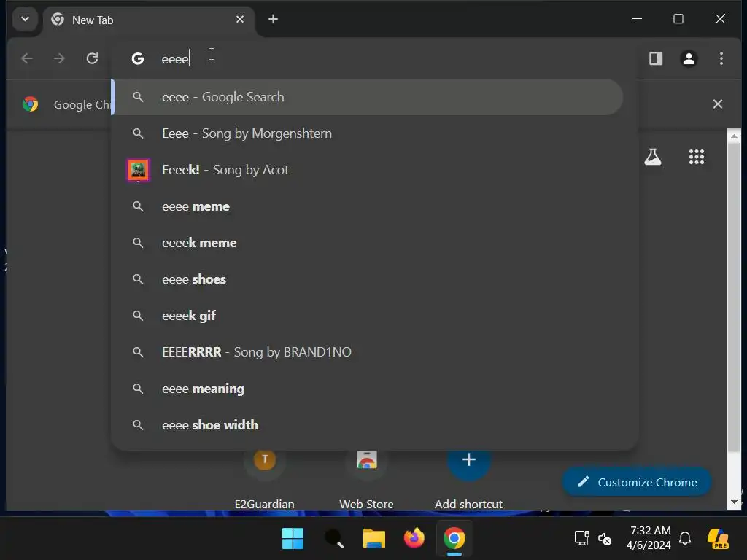Open Search Labs flask icon
This screenshot has height=560, width=747.
[653, 157]
